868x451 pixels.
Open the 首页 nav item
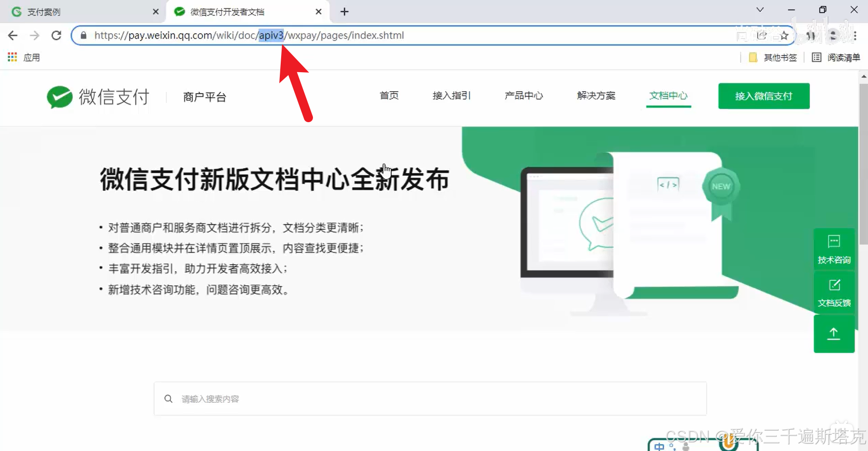click(389, 96)
